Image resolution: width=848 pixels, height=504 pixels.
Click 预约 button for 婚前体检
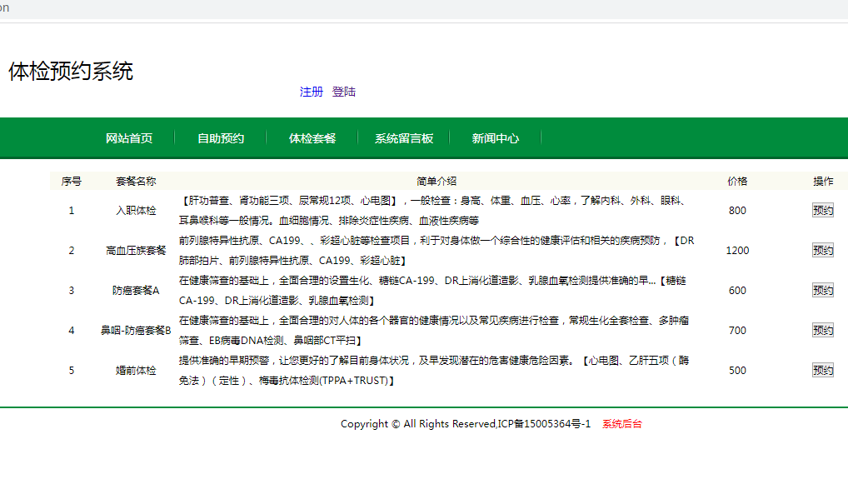[822, 370]
